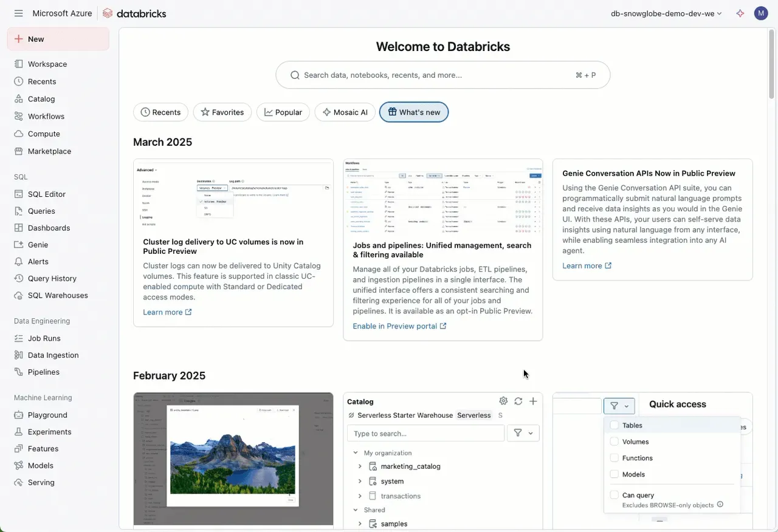Click the main search data input field

(443, 75)
